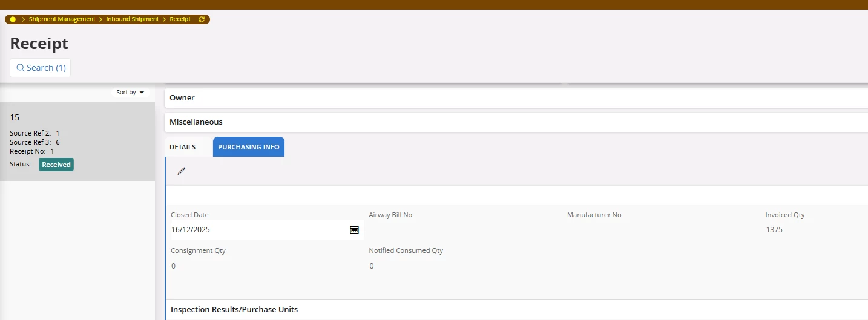This screenshot has width=868, height=320.
Task: Click the Airway Bill No label
Action: point(390,215)
